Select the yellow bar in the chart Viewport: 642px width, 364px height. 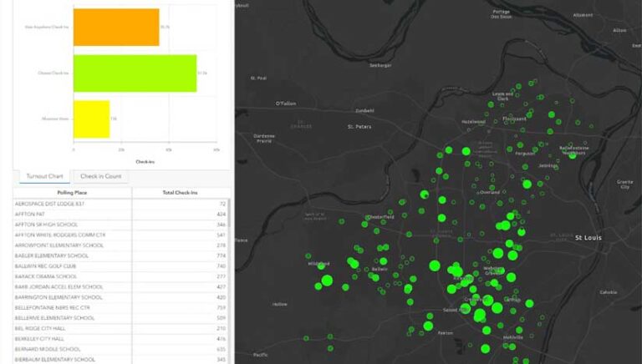92,119
